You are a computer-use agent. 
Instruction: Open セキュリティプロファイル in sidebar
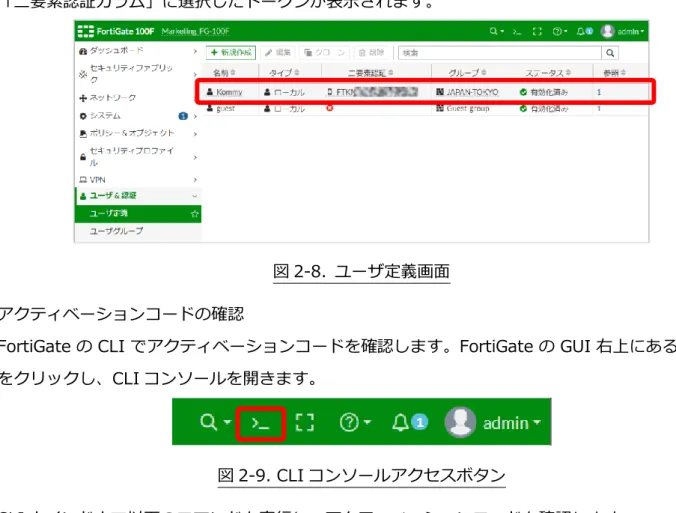coord(131,156)
